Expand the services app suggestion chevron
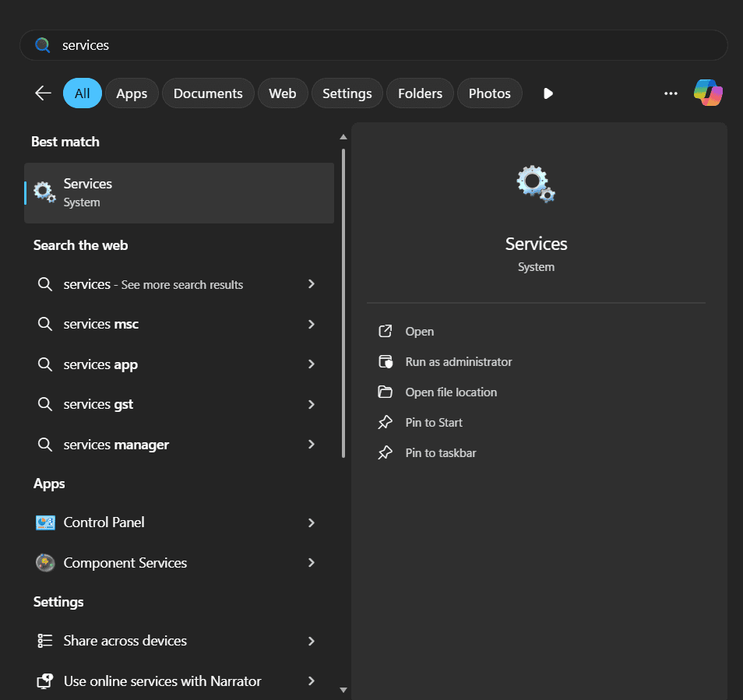Image resolution: width=743 pixels, height=700 pixels. (312, 364)
